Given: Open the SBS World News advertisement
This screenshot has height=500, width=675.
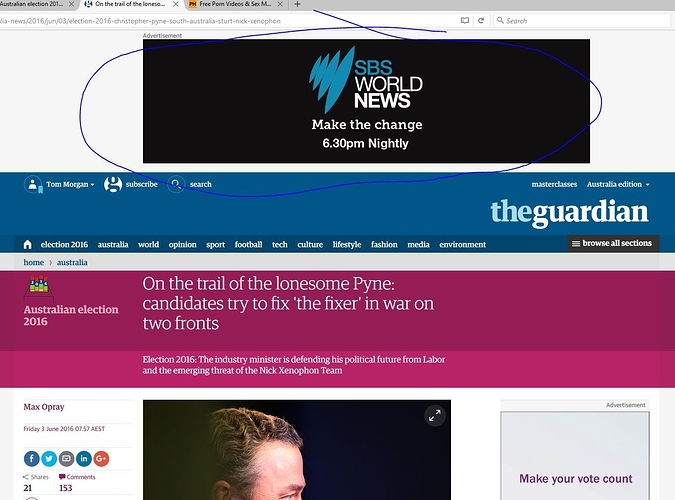Looking at the screenshot, I should click(366, 101).
